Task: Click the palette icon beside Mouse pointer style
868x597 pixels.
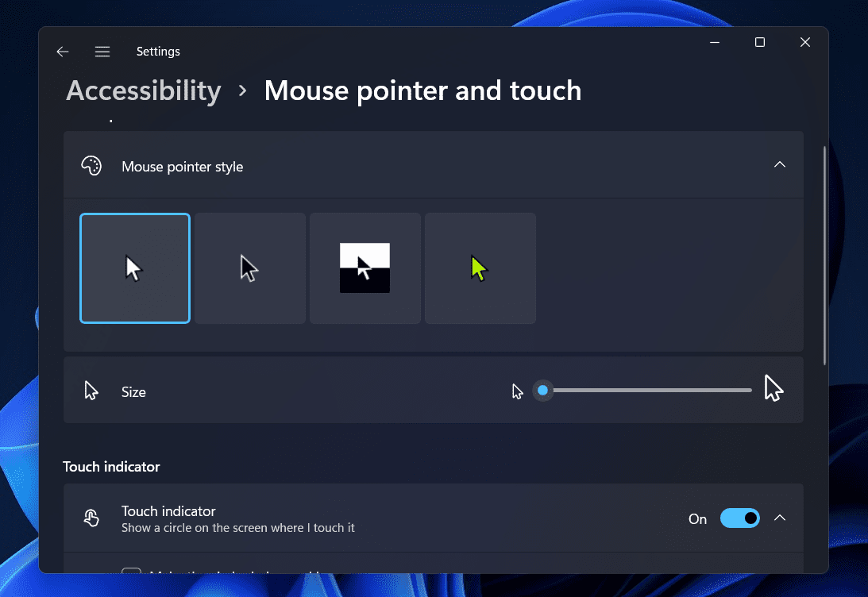Action: point(91,165)
